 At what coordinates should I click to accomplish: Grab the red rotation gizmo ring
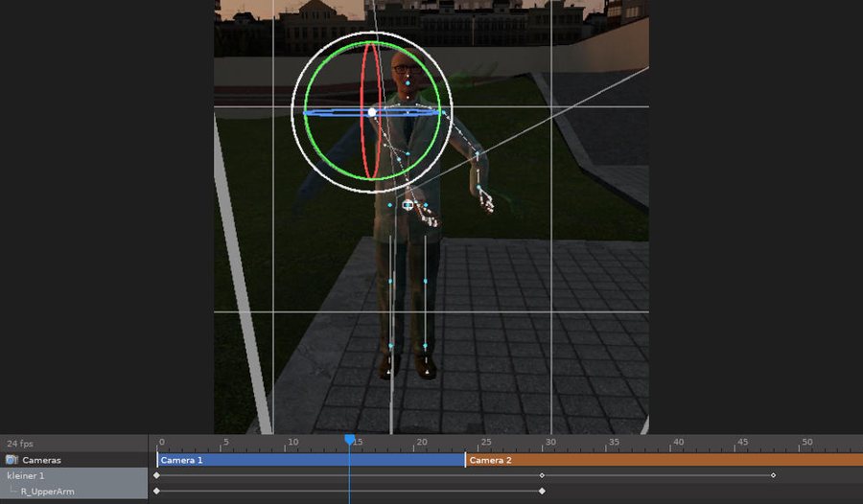coord(362,112)
